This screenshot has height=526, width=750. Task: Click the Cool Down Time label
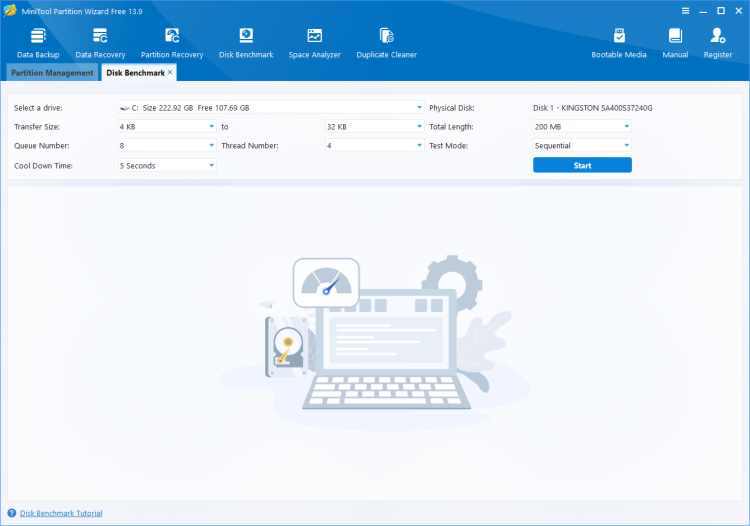[44, 166]
